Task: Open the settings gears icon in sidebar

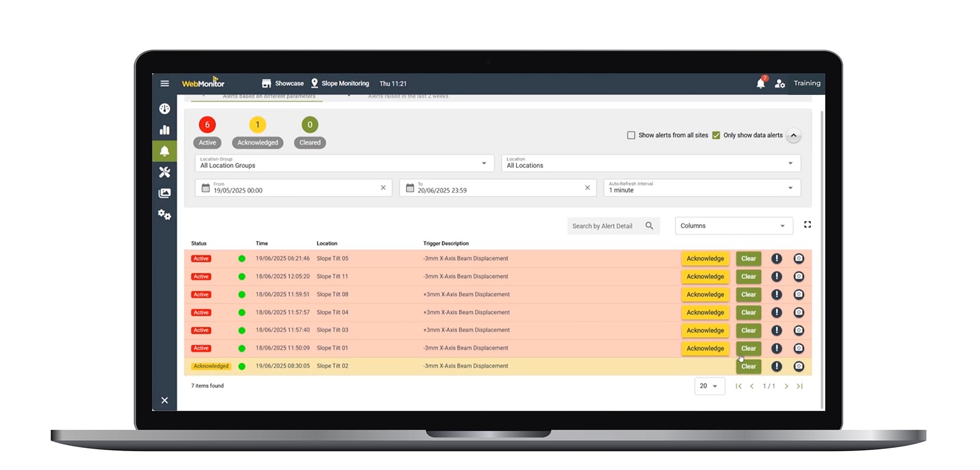Action: (x=165, y=215)
